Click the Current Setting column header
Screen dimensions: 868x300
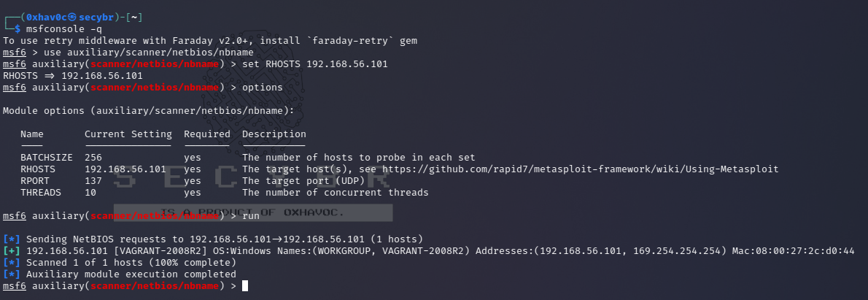[128, 134]
